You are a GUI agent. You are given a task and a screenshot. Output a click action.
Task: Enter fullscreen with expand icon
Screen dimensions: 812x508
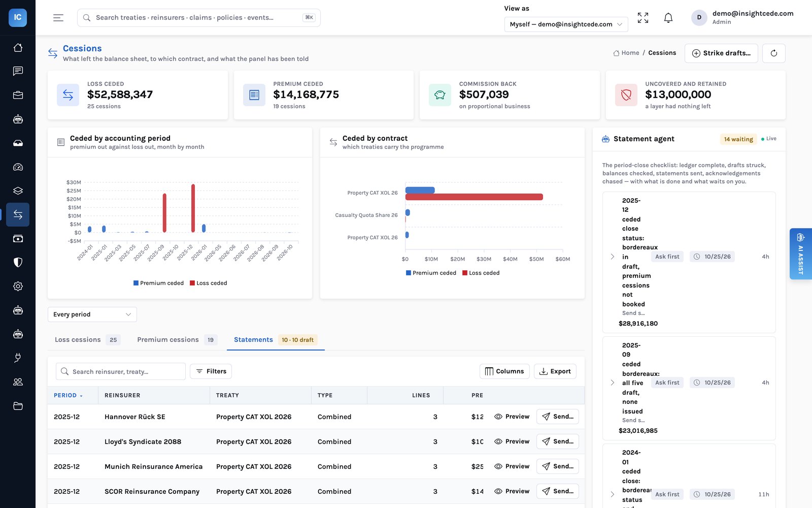[643, 18]
